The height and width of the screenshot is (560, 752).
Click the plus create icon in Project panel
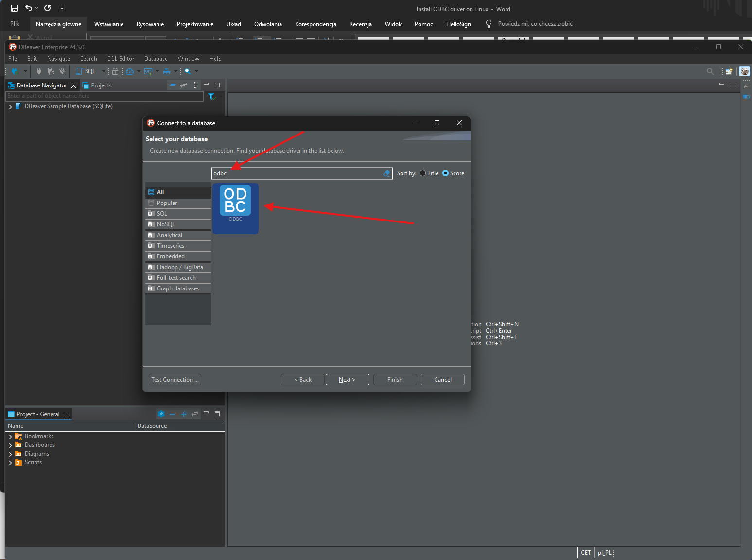point(184,414)
